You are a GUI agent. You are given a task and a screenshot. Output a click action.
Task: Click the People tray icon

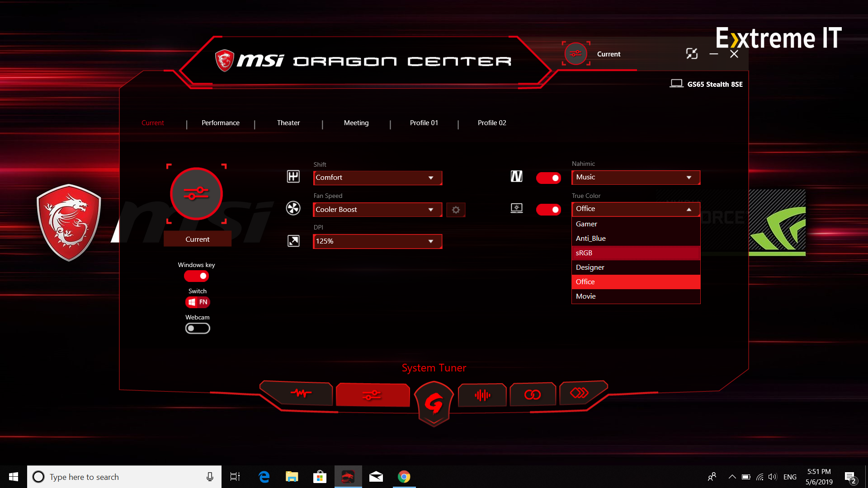(712, 477)
